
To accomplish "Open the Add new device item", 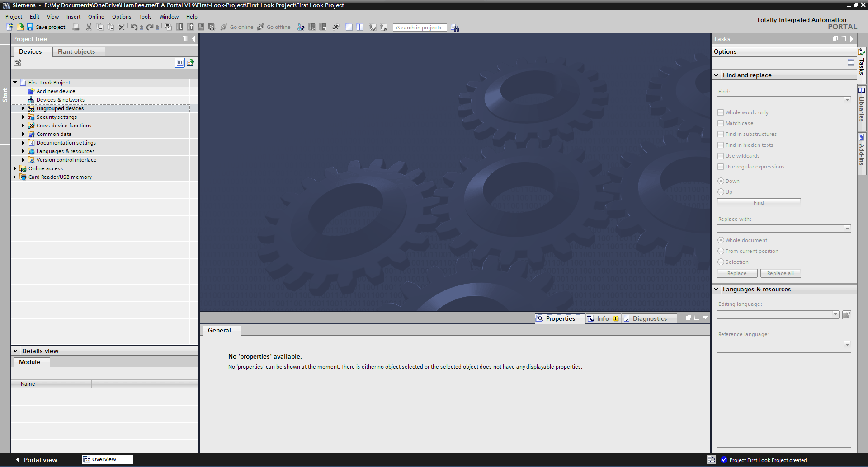I will pos(56,91).
